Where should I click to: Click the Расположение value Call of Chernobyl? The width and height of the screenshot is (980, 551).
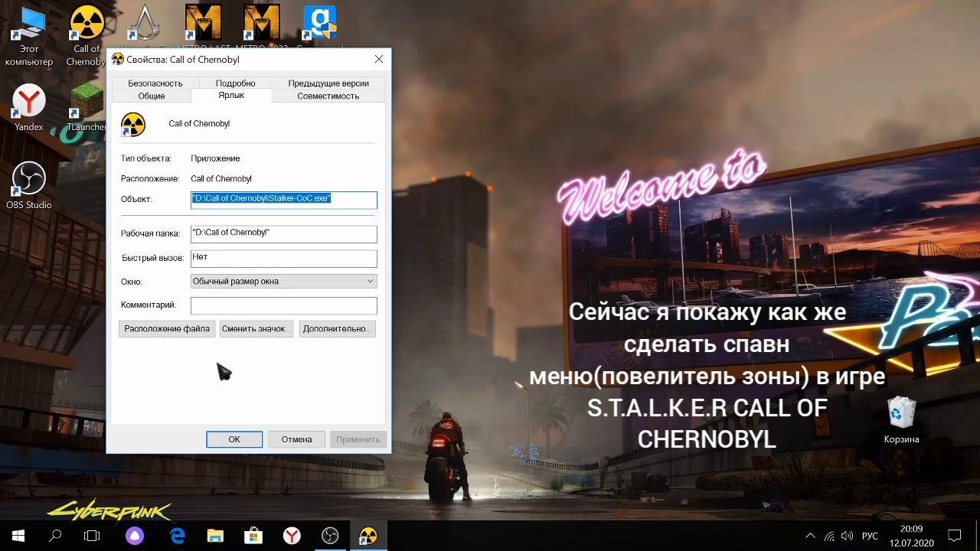point(221,179)
